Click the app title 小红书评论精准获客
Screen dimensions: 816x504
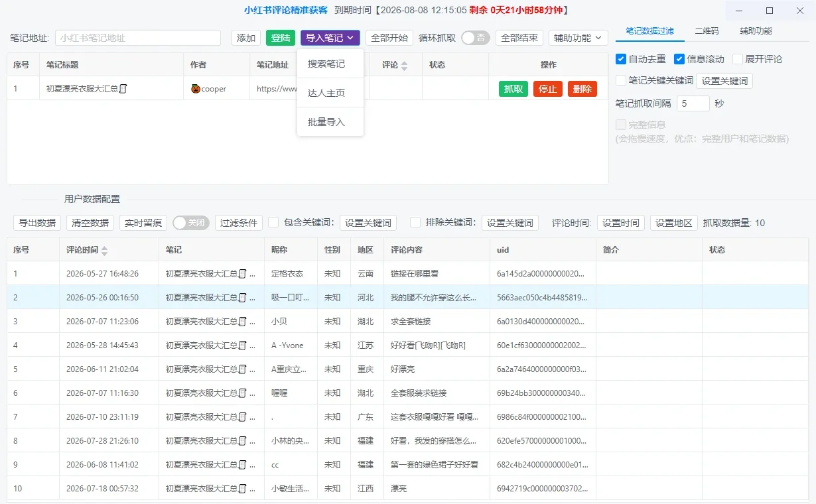coord(286,10)
